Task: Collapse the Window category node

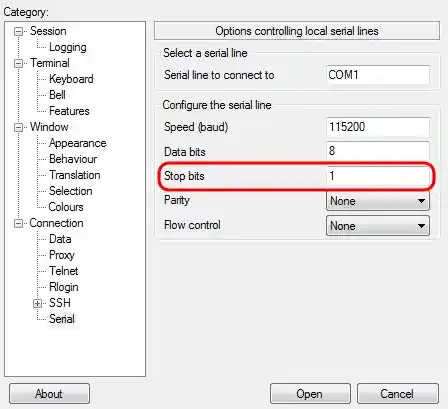Action: (19, 127)
